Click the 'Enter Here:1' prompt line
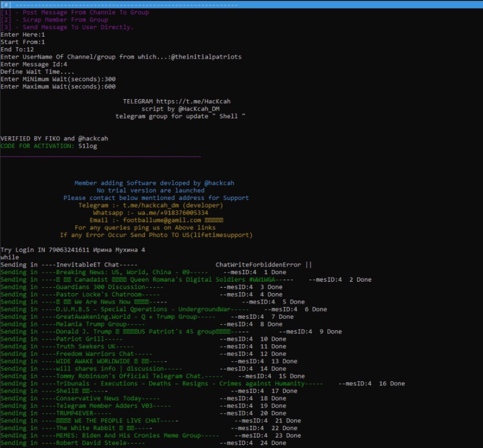 [x=23, y=35]
